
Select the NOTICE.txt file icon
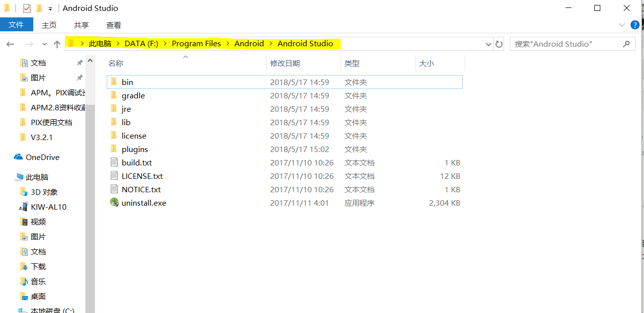tap(114, 189)
